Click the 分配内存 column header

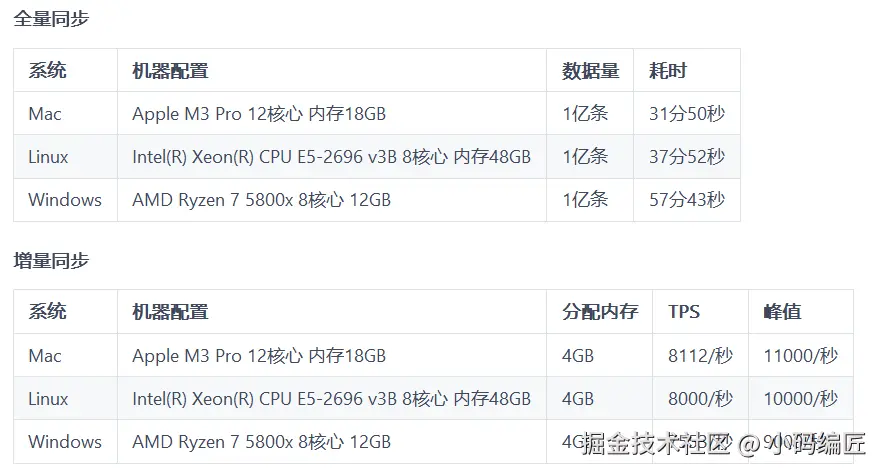point(600,312)
